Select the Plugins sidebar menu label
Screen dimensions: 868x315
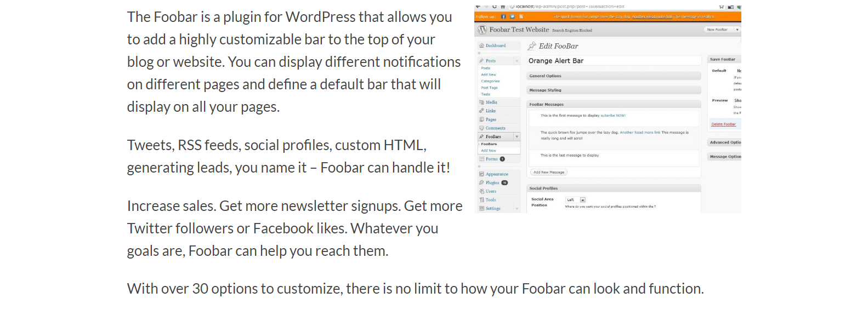coord(492,182)
